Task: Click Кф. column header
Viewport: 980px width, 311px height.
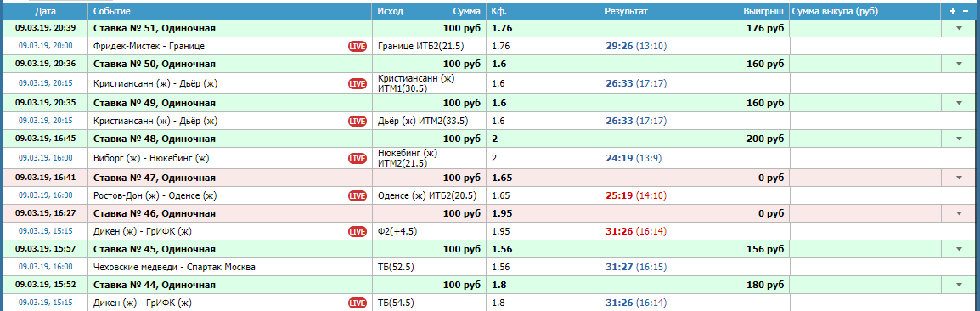Action: coord(499,11)
